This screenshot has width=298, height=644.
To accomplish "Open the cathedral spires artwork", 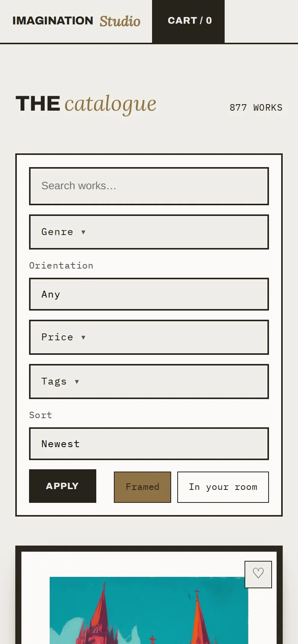I will pos(149,610).
